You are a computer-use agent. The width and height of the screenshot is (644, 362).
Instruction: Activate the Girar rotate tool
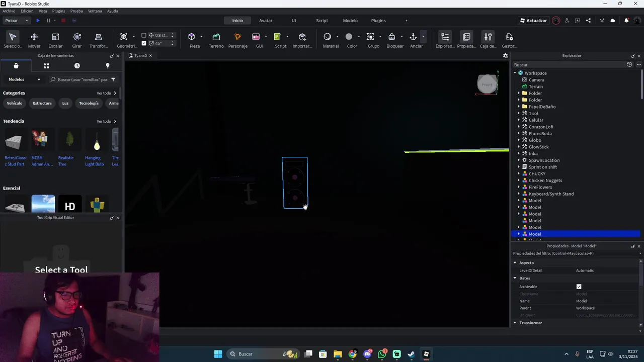point(77,40)
